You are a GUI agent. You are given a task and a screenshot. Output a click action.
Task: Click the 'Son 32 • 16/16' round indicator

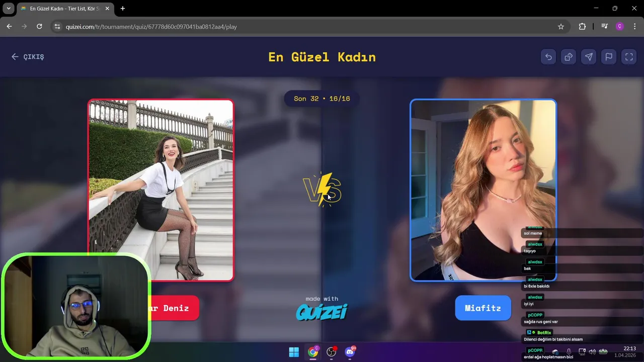pyautogui.click(x=322, y=99)
